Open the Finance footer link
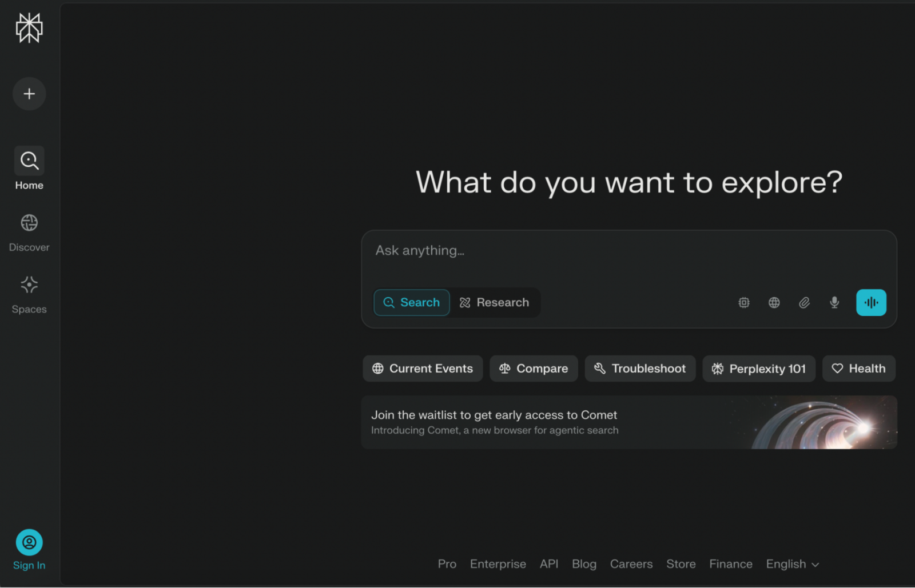The width and height of the screenshot is (915, 588). click(x=731, y=564)
